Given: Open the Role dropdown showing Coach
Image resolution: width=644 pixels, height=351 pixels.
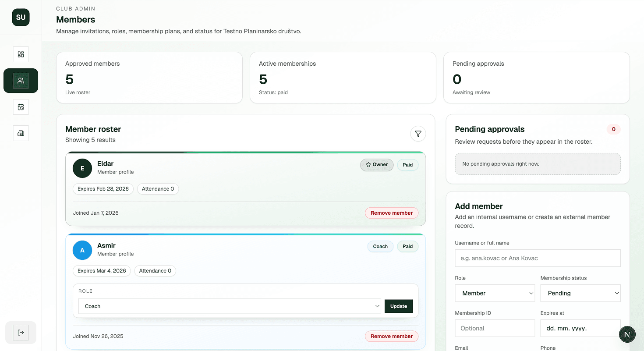Looking at the screenshot, I should pos(229,306).
